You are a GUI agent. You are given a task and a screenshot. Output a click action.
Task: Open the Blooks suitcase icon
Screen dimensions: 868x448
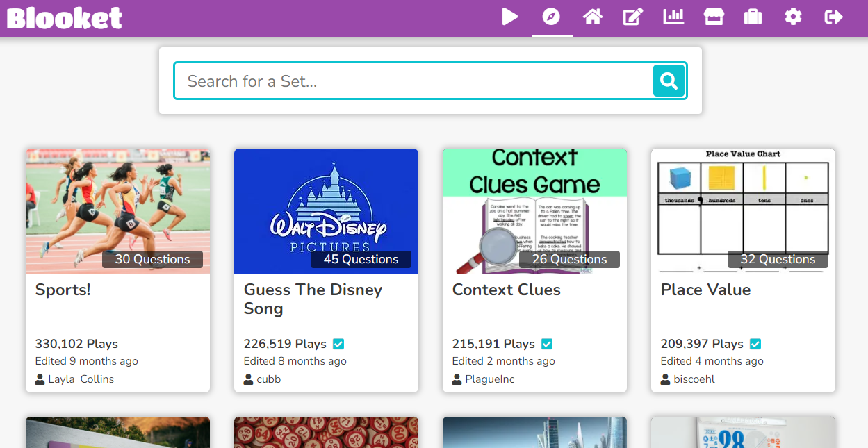(x=753, y=17)
